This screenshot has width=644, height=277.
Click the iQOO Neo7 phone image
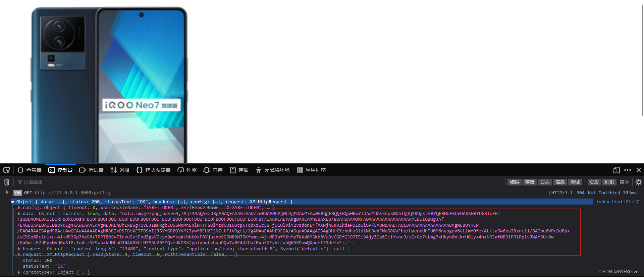(109, 85)
